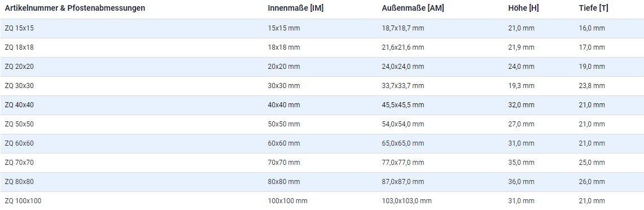Viewport: 644px width, 210px height.
Task: Select the 'ZQ 80x80' article cell
Action: point(19,182)
